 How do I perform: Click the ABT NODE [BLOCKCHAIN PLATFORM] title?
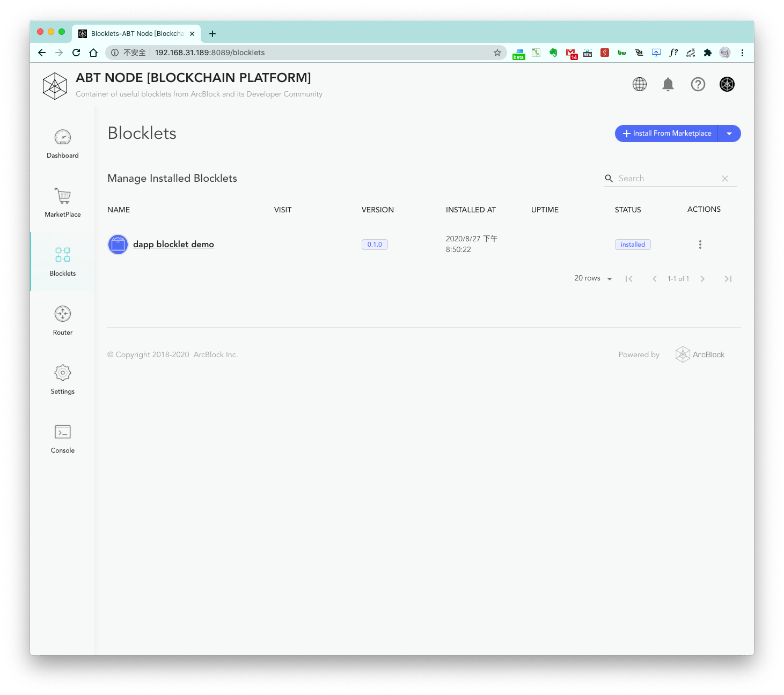coord(193,78)
